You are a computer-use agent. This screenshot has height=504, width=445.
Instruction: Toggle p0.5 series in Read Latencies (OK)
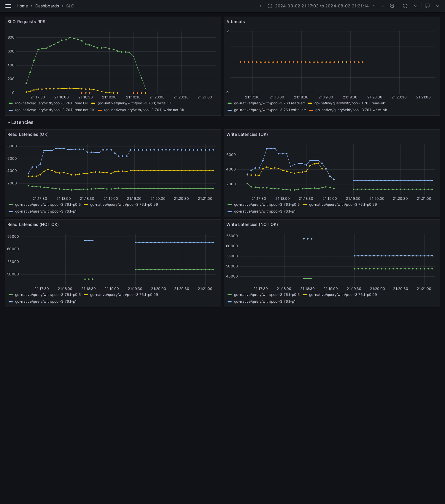click(x=48, y=205)
